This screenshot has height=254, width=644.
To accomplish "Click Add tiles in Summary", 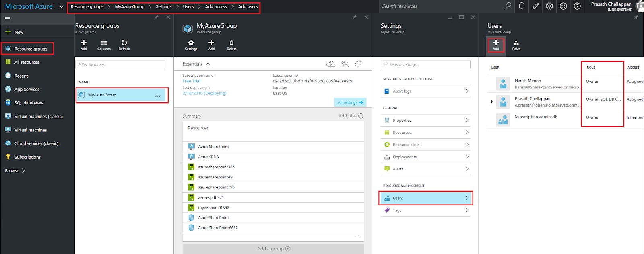I will tap(351, 116).
